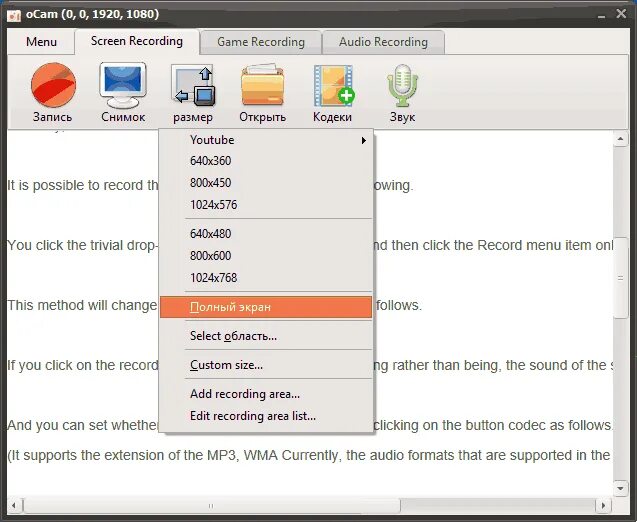The width and height of the screenshot is (637, 522).
Task: Select 640x360 size option
Action: coord(266,161)
